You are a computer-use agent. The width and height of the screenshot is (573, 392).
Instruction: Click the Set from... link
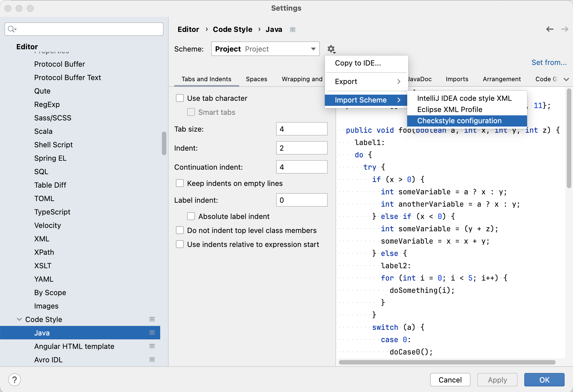(x=549, y=62)
